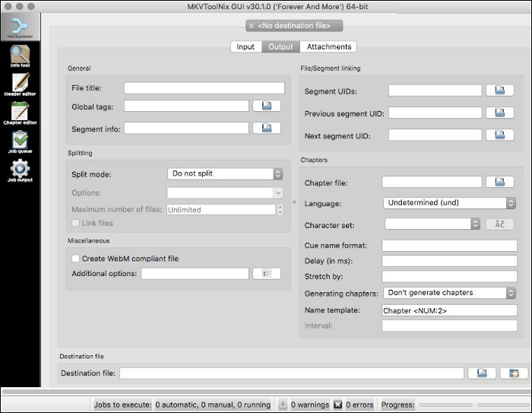The height and width of the screenshot is (413, 532).
Task: Expand the chapter Language dropdown
Action: pyautogui.click(x=449, y=203)
